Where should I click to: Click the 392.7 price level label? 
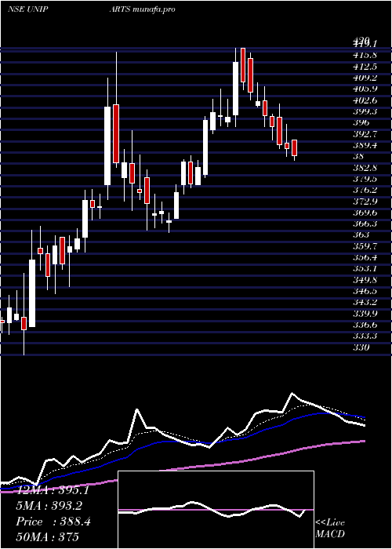[364, 134]
